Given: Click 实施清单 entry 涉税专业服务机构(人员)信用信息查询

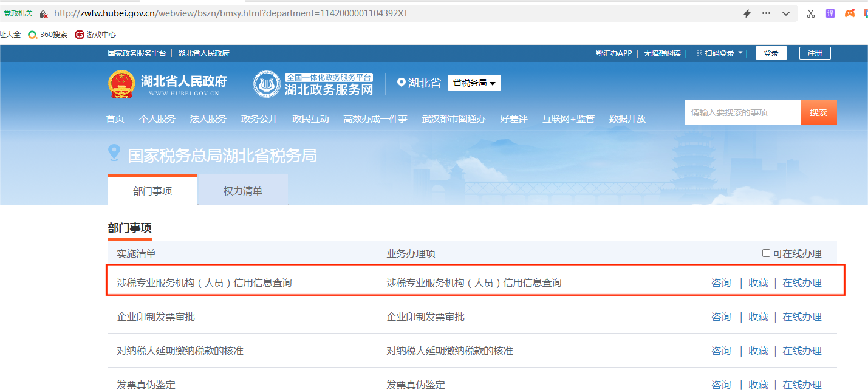Looking at the screenshot, I should 204,282.
